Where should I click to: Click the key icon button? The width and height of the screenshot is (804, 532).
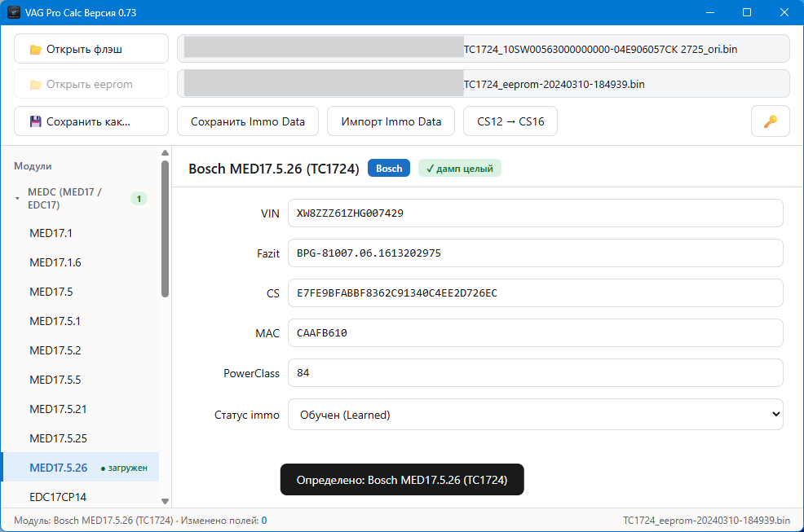point(770,121)
